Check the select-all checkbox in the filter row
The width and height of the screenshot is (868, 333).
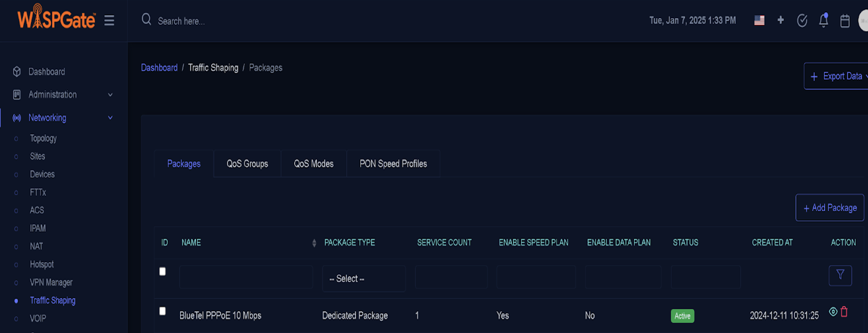[163, 272]
